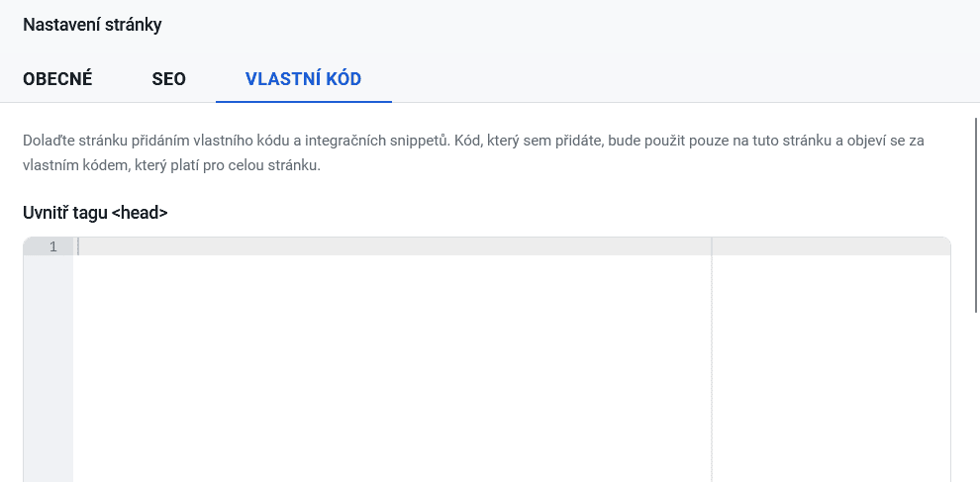Click line number 1 in the gutter
The image size is (980, 482).
[53, 247]
